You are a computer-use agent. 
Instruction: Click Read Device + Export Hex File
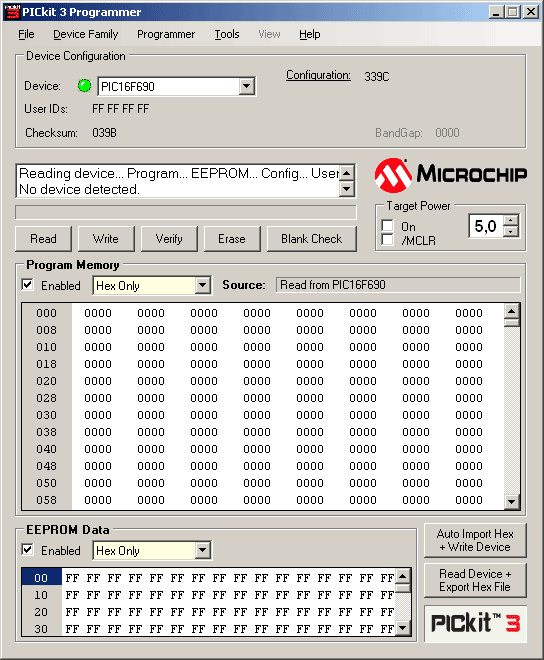click(x=475, y=580)
